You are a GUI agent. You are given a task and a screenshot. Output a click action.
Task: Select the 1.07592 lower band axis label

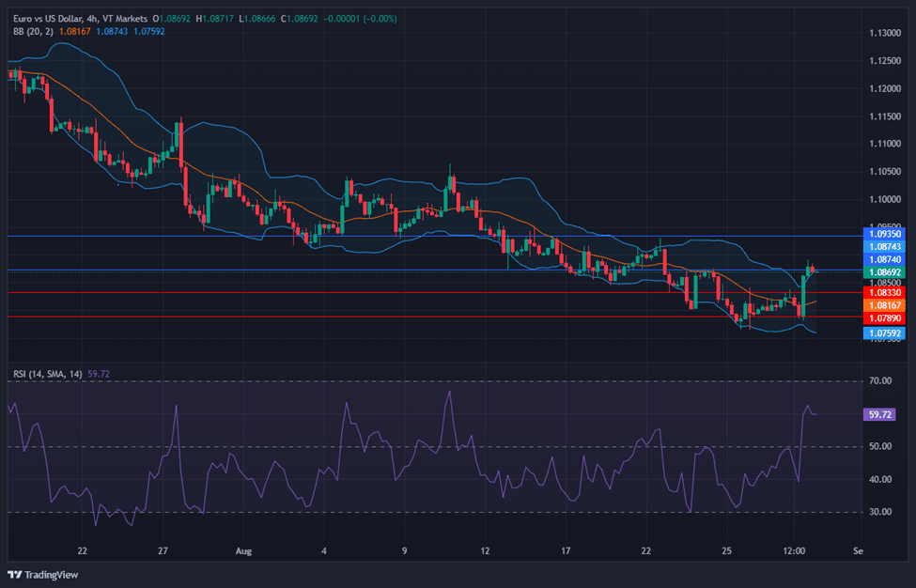(885, 333)
